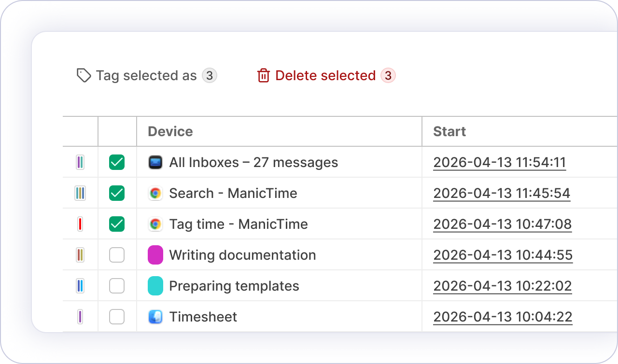Click the cyan Preparing templates color swatch
618x364 pixels.
point(155,286)
